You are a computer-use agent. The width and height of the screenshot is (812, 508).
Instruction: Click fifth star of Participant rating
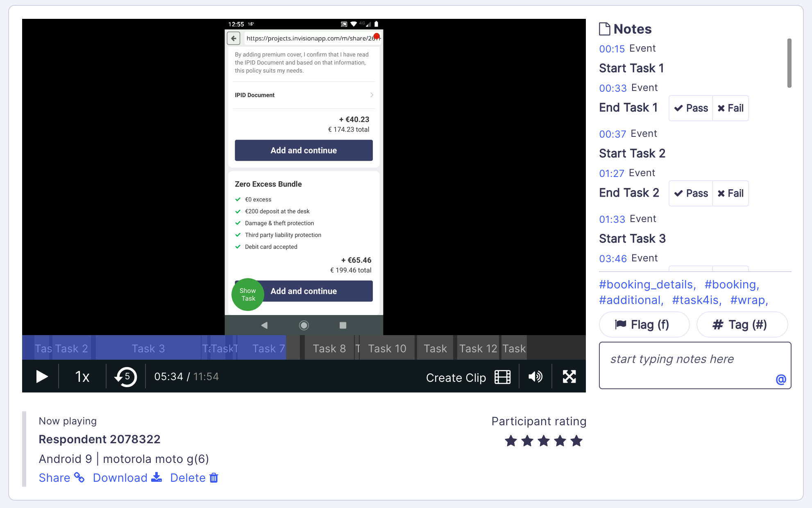tap(576, 441)
